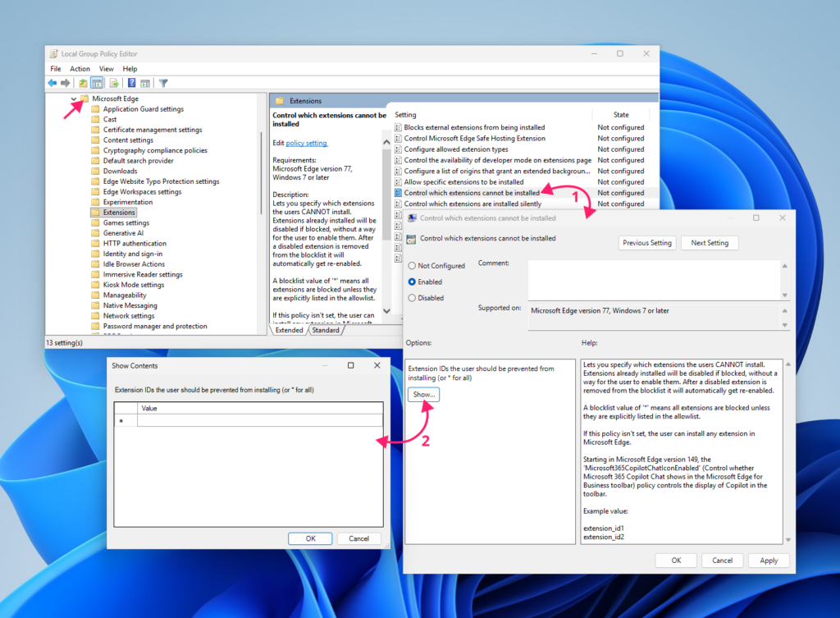840x618 pixels.
Task: Click the policy setting link
Action: (x=307, y=143)
